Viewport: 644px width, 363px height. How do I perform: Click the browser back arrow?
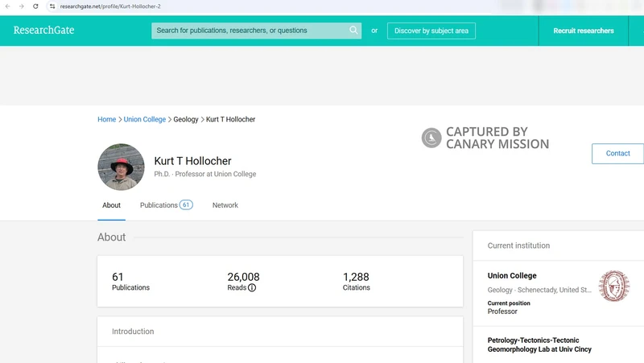pos(6,6)
